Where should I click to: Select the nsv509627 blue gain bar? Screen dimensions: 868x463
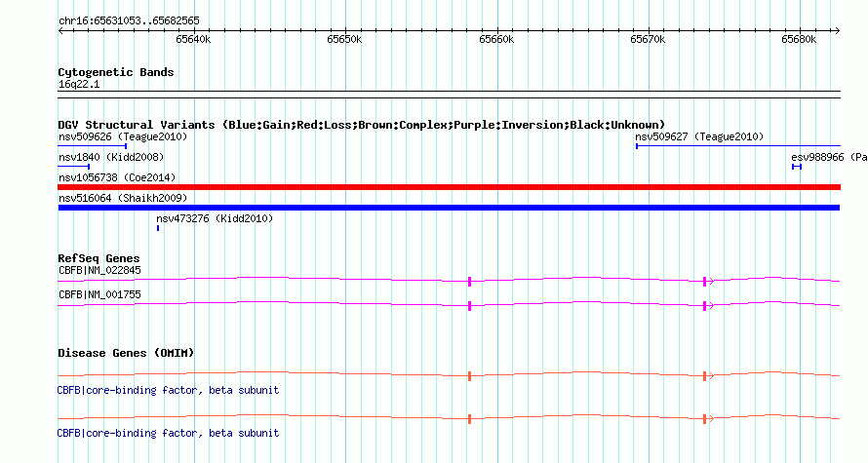(x=738, y=146)
